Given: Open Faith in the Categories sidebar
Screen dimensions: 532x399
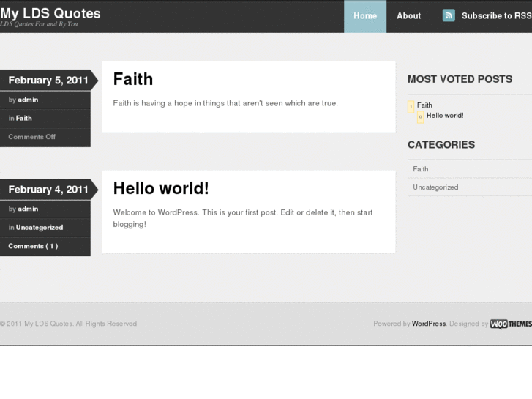Looking at the screenshot, I should coord(421,169).
